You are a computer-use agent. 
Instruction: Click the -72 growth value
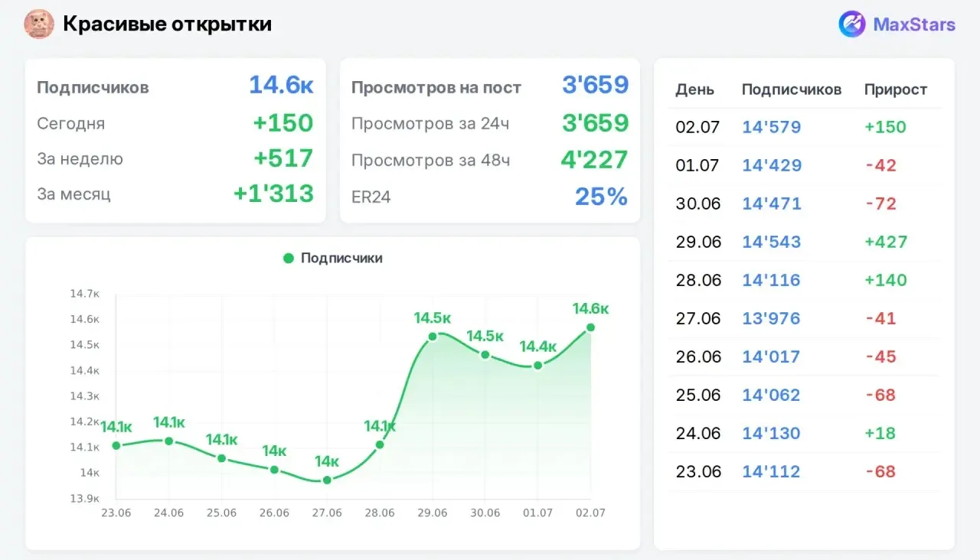point(880,203)
